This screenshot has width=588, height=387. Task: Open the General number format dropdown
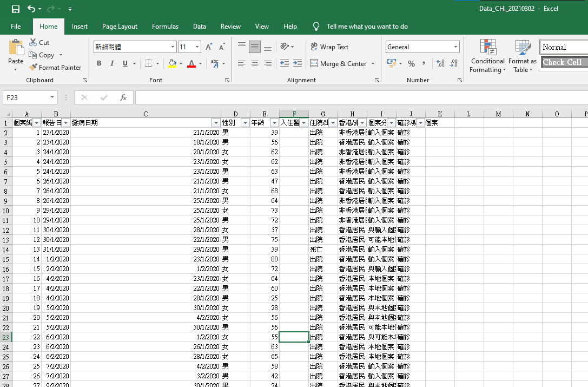[455, 47]
